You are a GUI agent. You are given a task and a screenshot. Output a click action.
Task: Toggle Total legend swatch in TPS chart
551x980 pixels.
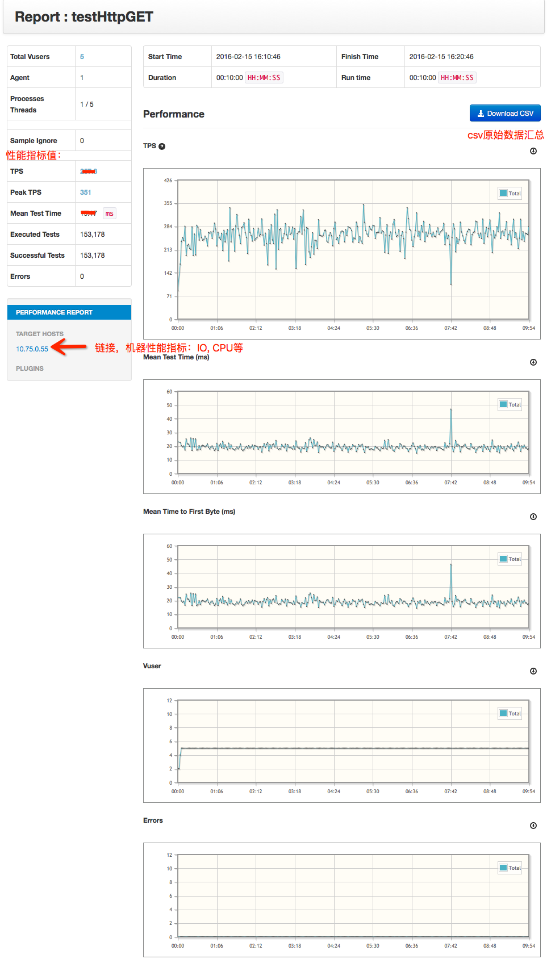tap(503, 193)
